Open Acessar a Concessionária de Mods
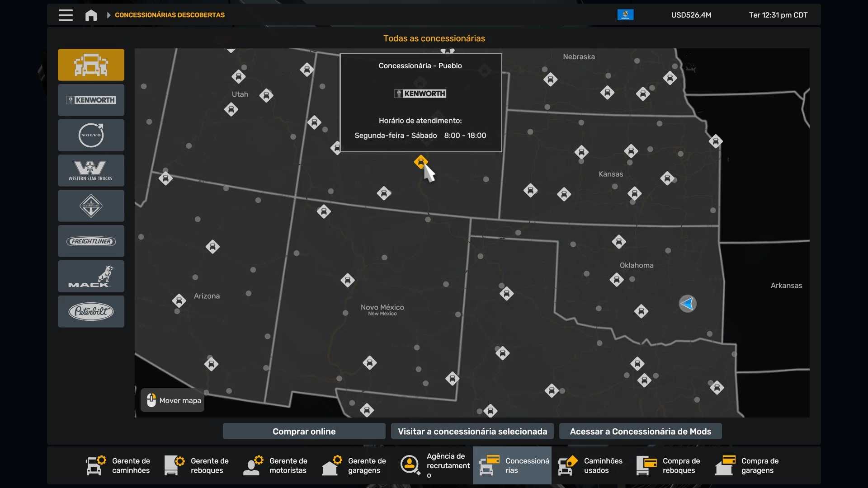868x488 pixels. (640, 431)
